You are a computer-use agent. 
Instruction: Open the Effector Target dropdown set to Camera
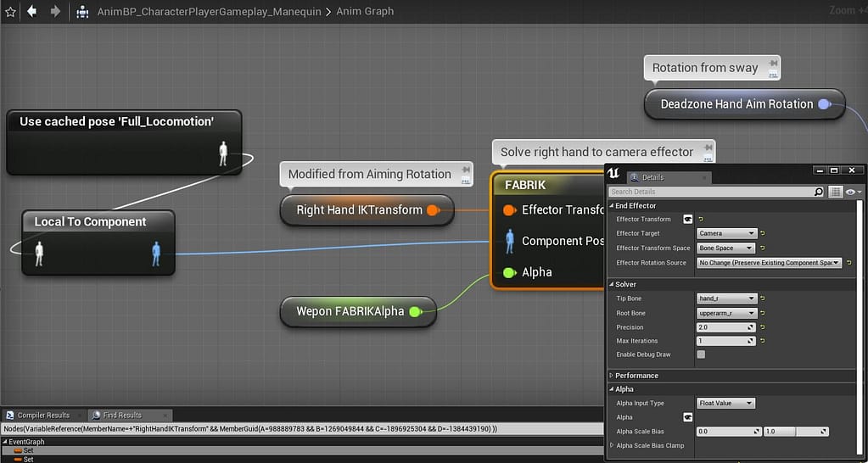coord(726,233)
